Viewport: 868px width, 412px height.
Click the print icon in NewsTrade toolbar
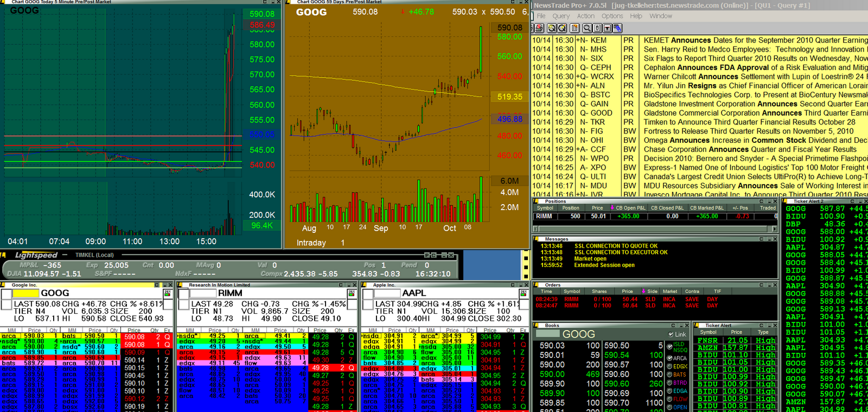click(539, 28)
